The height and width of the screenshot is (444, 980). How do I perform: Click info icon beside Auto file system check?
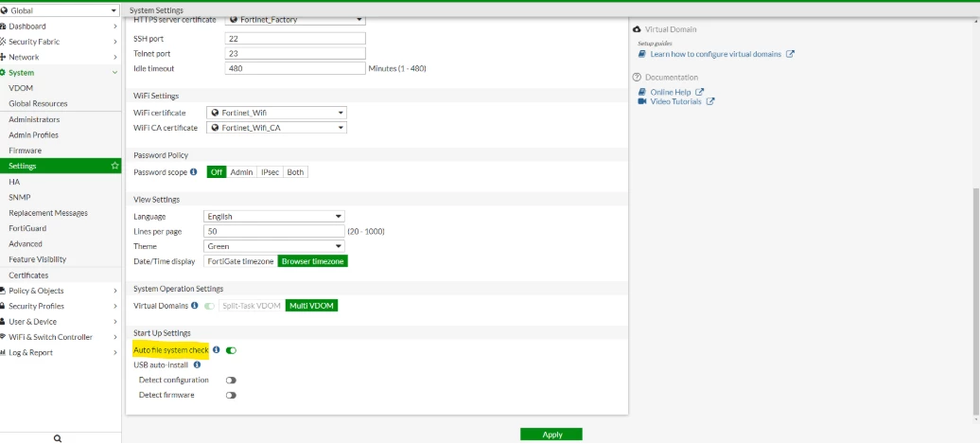point(217,350)
